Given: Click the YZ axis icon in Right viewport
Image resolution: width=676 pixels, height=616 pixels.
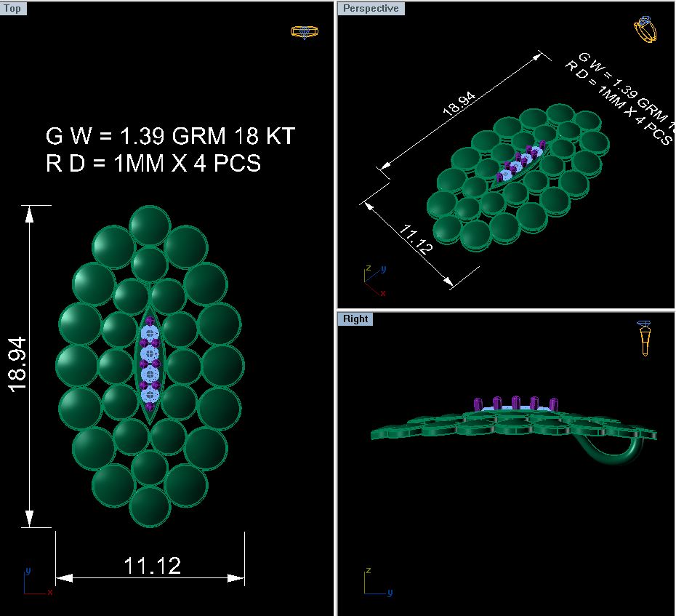Looking at the screenshot, I should (x=374, y=583).
